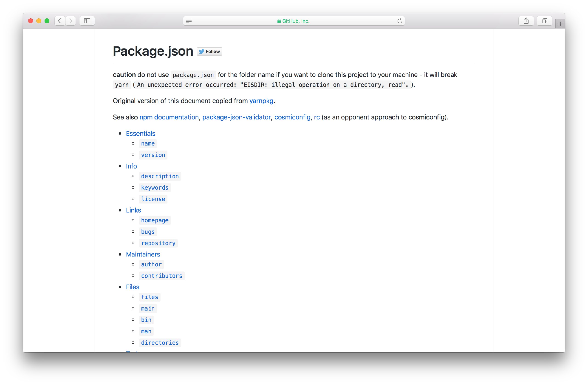Jump to the Essentials section
Screen dimensions: 588x385
click(141, 134)
